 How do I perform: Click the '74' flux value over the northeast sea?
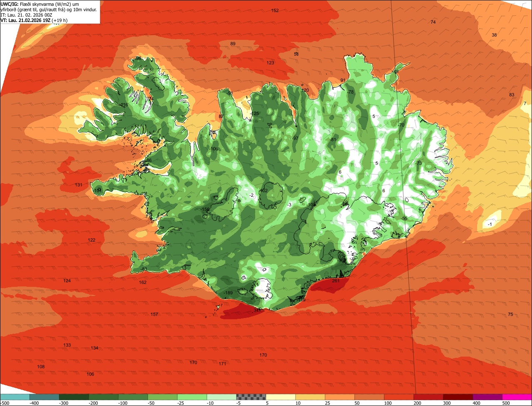[433, 22]
